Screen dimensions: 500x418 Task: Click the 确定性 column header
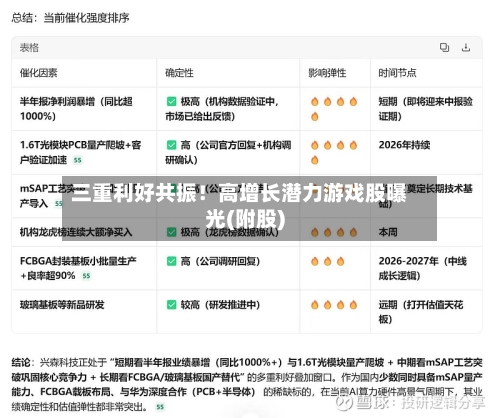click(179, 73)
